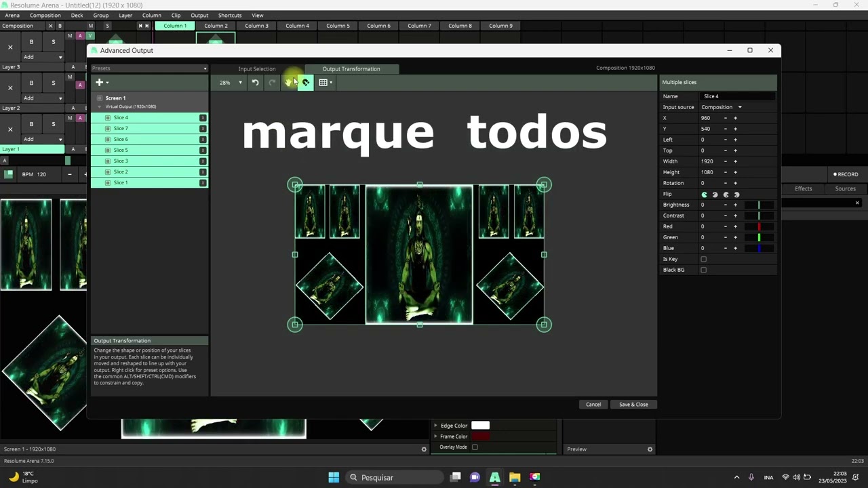Screen dimensions: 868x488
Task: Enable the Is Key checkbox
Action: (703, 259)
